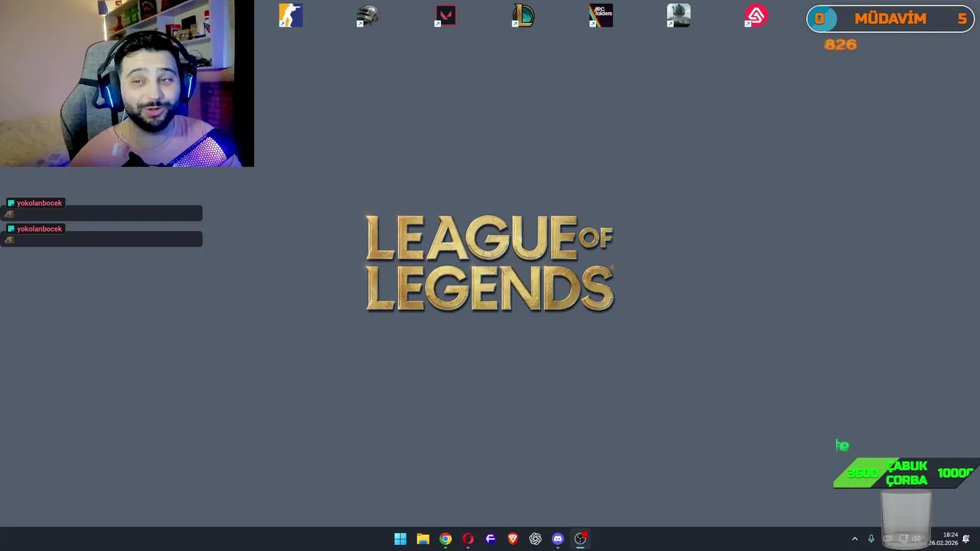Open Brave browser from taskbar
Viewport: 980px width, 551px height.
click(513, 539)
